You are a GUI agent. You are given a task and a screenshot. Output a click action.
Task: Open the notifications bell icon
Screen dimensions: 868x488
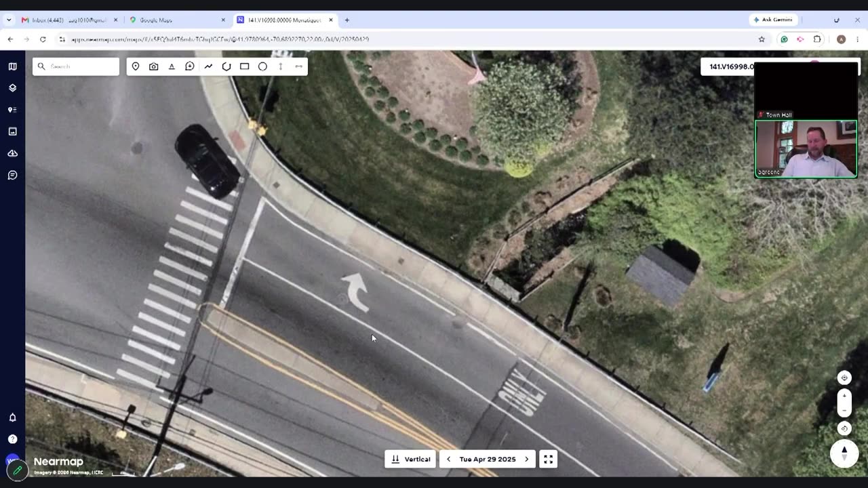tap(12, 418)
